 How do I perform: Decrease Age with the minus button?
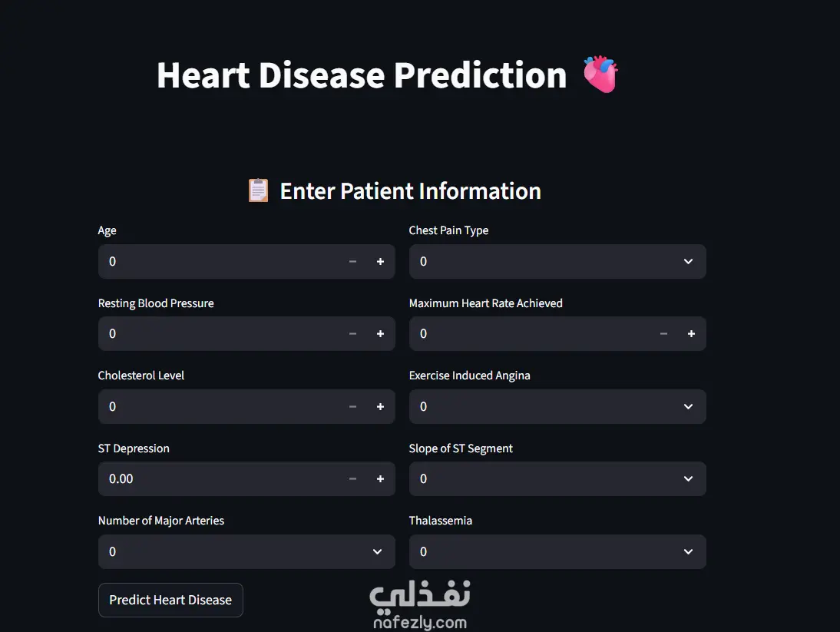pyautogui.click(x=352, y=262)
